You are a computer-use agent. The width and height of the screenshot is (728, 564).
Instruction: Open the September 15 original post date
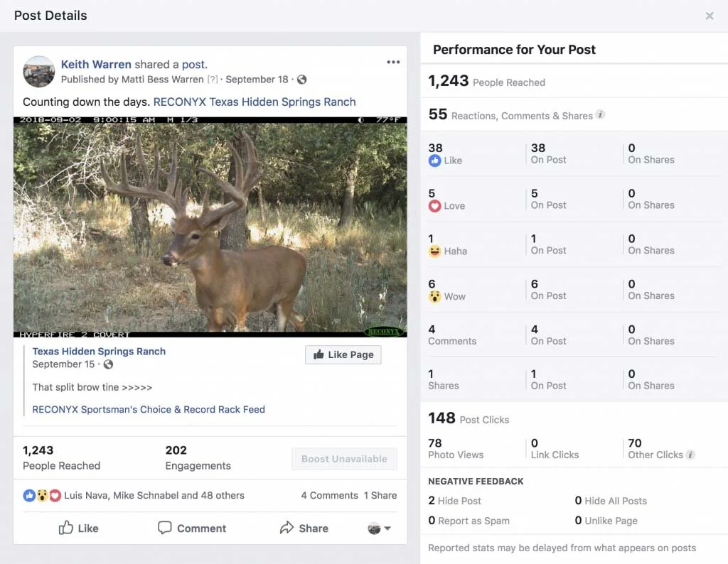(63, 364)
